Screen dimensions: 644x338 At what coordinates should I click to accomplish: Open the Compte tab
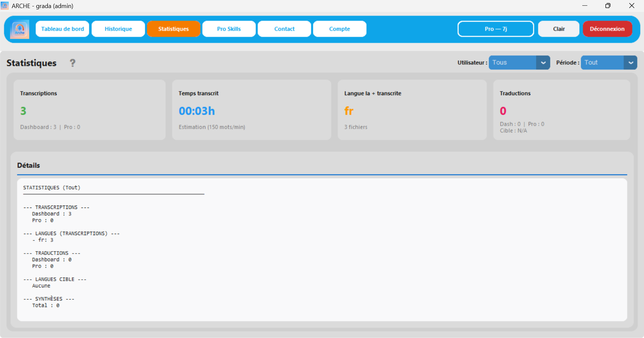(339, 29)
